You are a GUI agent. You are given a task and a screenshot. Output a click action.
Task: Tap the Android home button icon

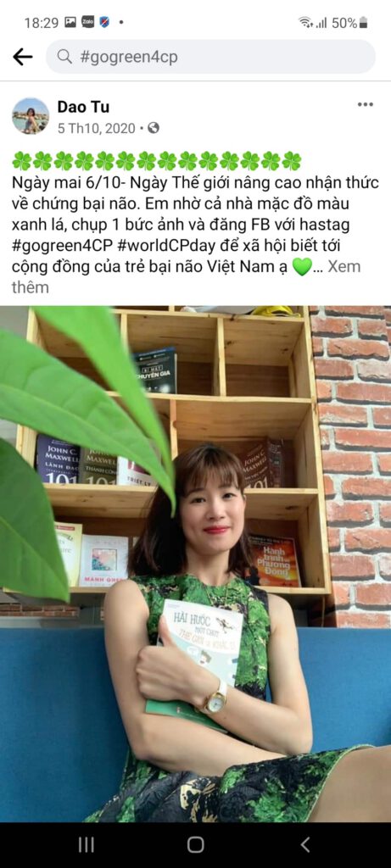[195, 844]
